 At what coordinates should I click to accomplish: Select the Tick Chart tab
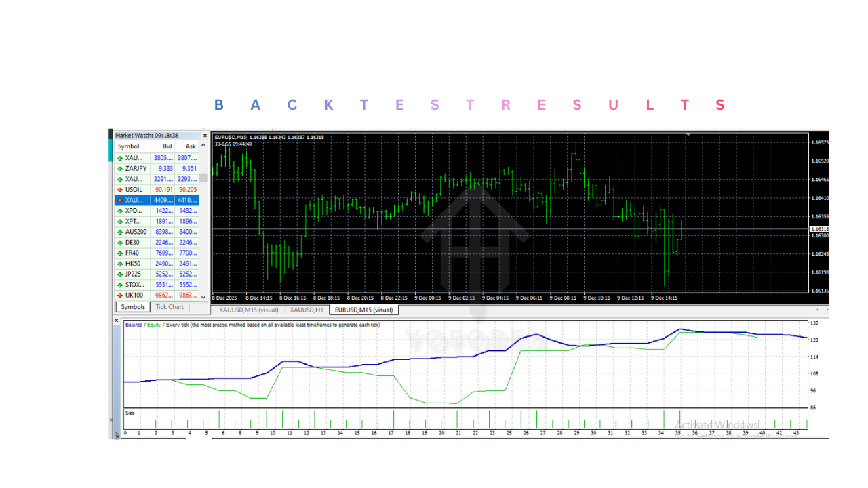click(x=170, y=306)
